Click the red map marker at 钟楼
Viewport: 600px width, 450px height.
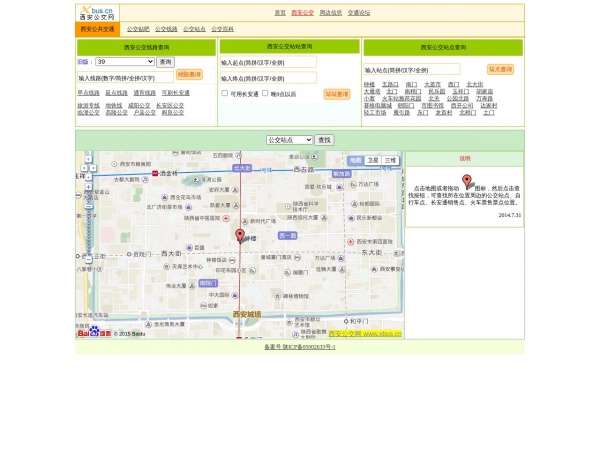pos(240,235)
